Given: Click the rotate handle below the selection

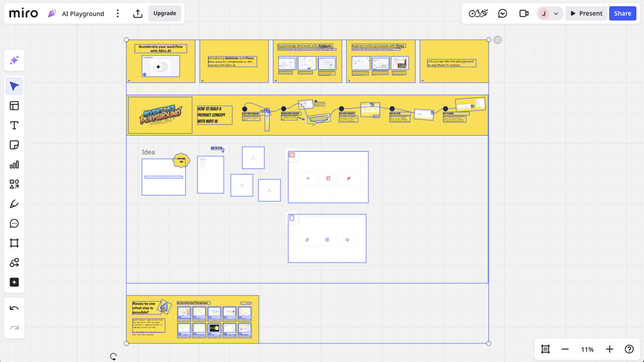Looking at the screenshot, I should [x=114, y=357].
